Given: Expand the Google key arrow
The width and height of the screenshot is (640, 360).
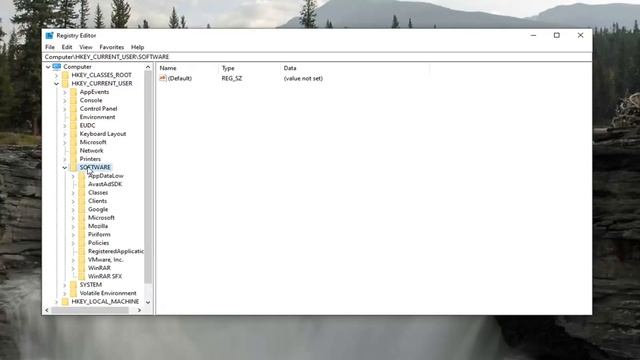Looking at the screenshot, I should coord(73,209).
